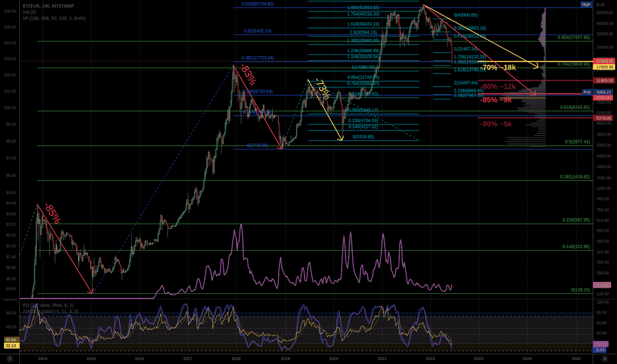Select the VP (188, 368, 50, 100, 2, Both) legend
This screenshot has width=617, height=364.
54,18
